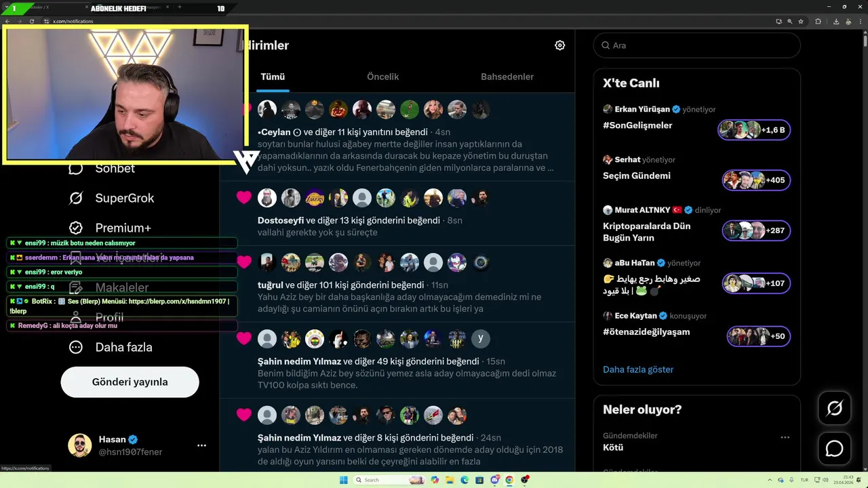Open Makaleler in the sidebar
Viewport: 868px width, 488px height.
click(x=108, y=287)
